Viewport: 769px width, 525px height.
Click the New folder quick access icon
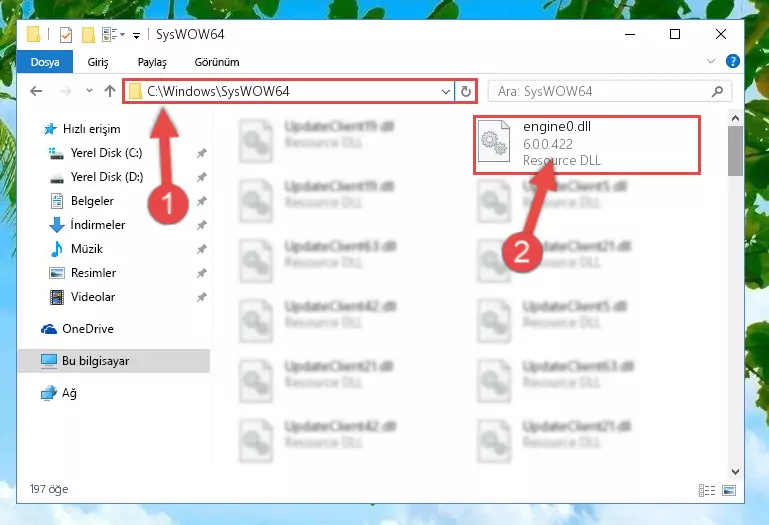[x=88, y=34]
